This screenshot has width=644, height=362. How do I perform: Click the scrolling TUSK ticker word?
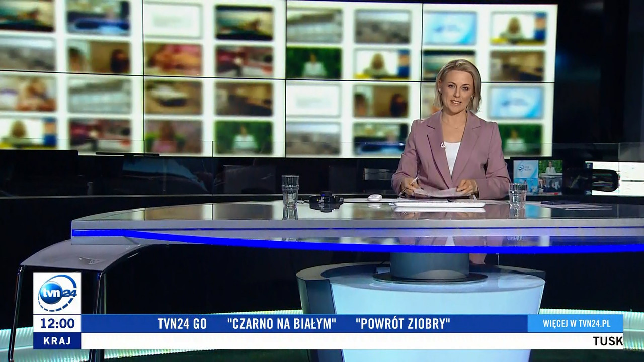608,341
